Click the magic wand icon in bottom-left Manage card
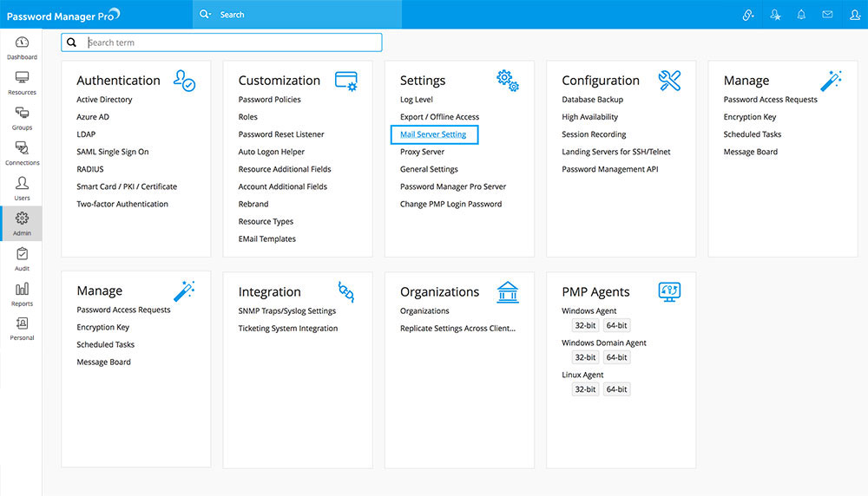868x496 pixels. pos(184,290)
